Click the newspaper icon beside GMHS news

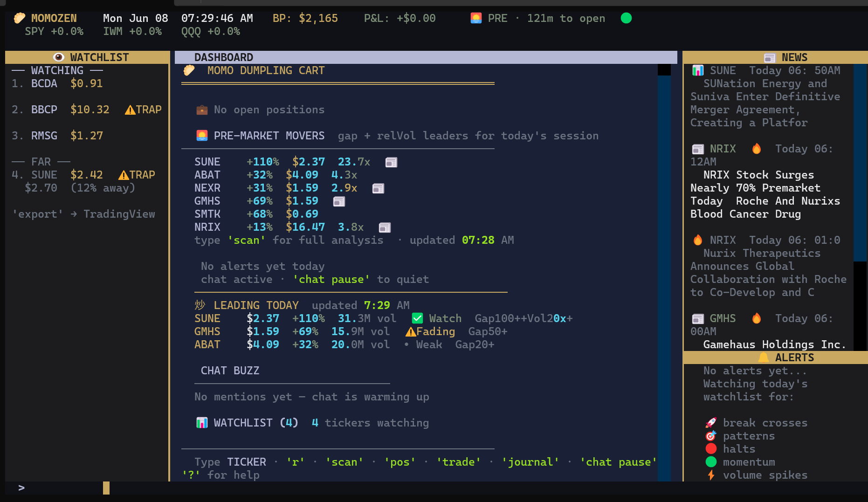coord(698,319)
